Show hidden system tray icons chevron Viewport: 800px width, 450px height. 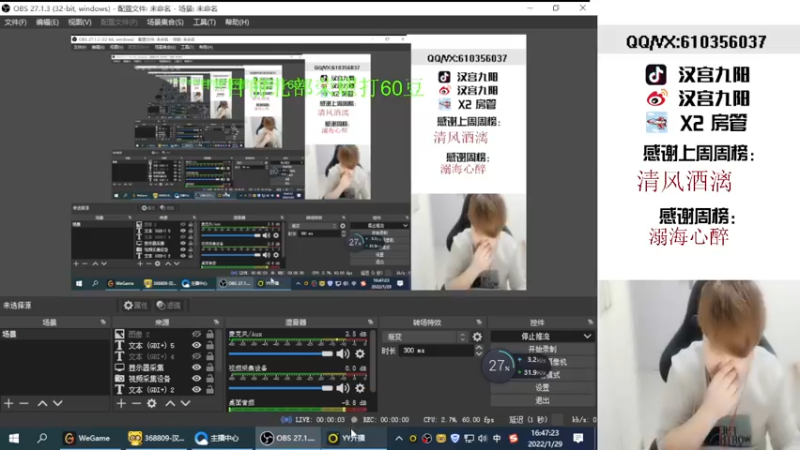point(399,438)
